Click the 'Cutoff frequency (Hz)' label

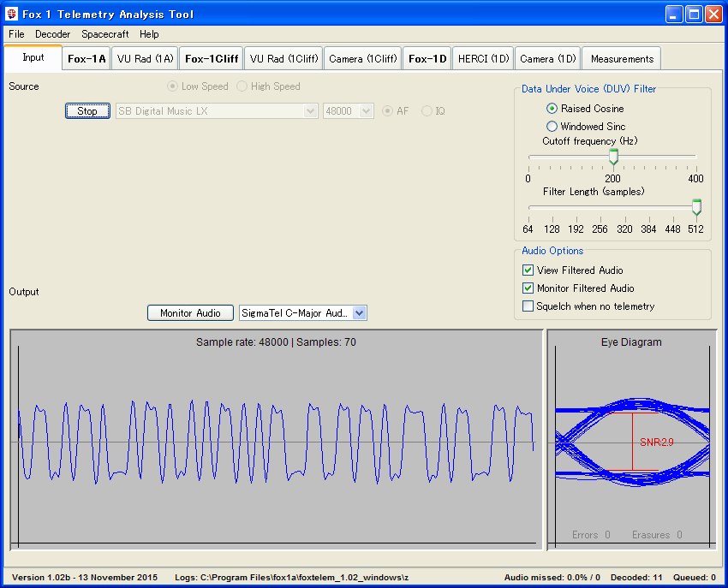click(589, 141)
